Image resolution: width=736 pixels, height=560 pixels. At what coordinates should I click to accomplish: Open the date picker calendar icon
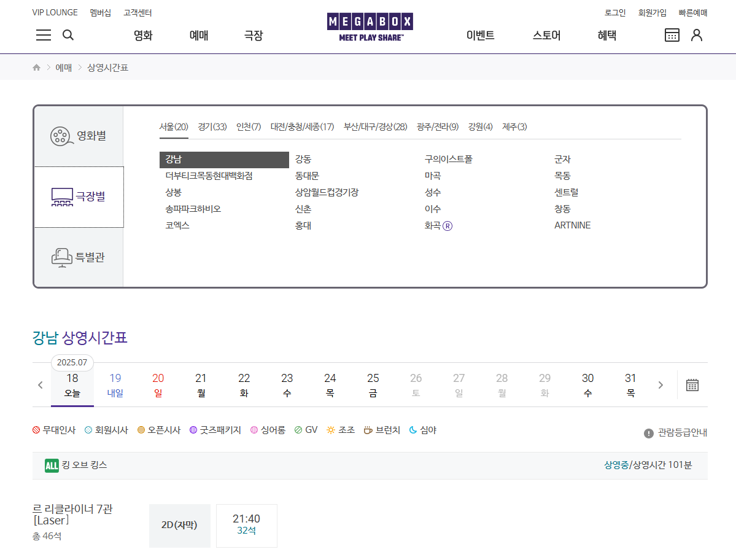pyautogui.click(x=692, y=385)
